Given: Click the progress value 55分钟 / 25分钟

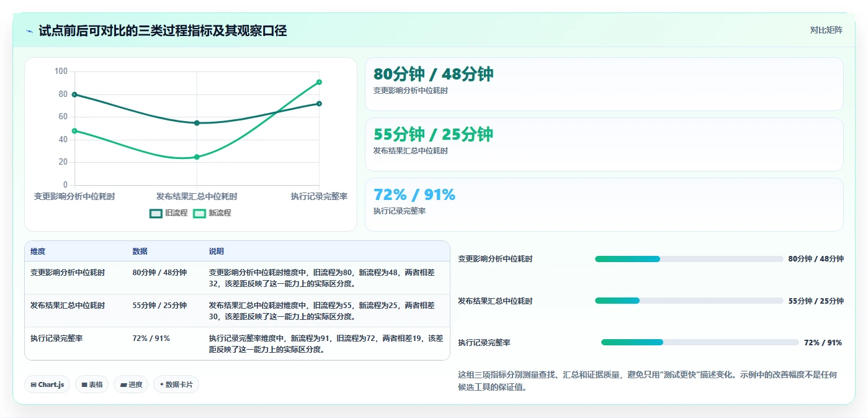Looking at the screenshot, I should (816, 301).
